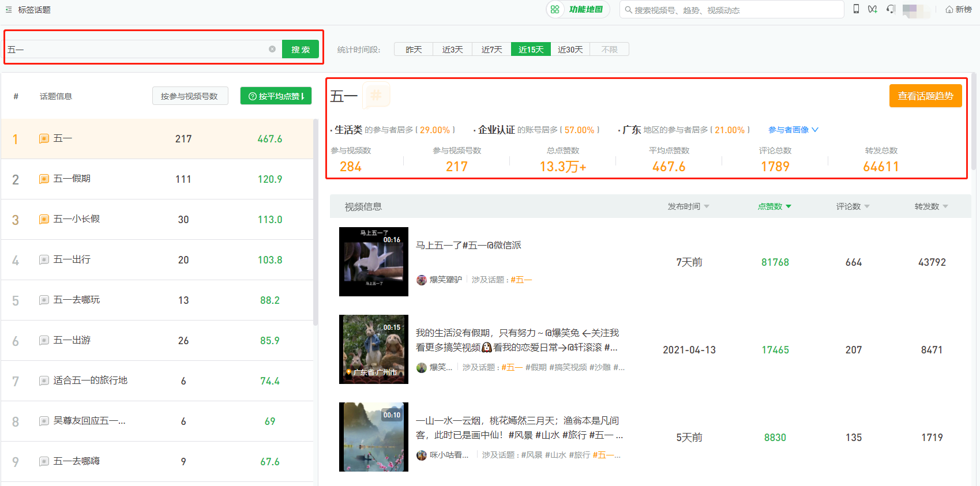Toggle the sidebar menu icon beside 标签话题
The image size is (980, 486).
point(9,10)
